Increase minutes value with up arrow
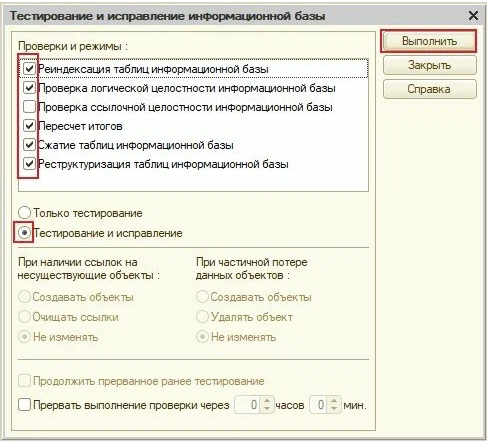Image resolution: width=488 pixels, height=441 pixels. [334, 401]
